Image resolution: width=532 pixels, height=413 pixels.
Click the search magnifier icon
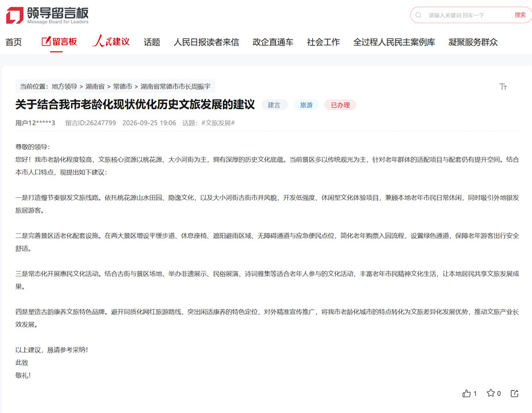coord(419,15)
